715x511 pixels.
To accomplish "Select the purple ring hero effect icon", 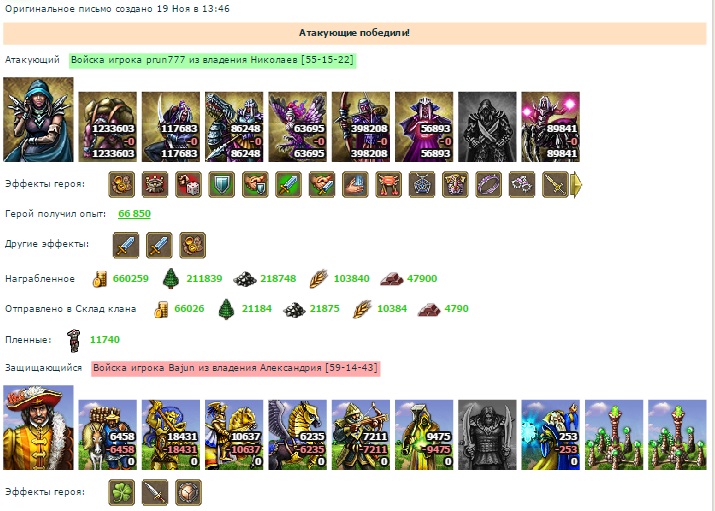I will [488, 185].
